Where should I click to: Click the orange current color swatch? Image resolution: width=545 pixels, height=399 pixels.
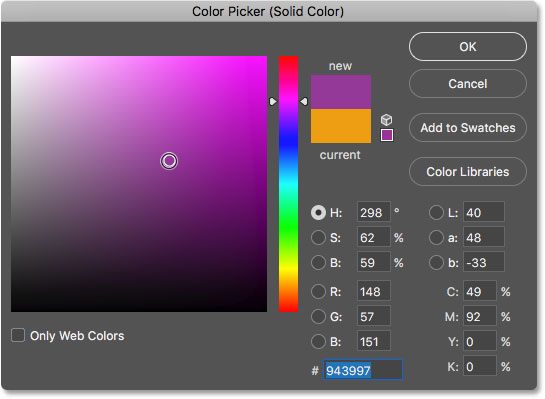341,126
